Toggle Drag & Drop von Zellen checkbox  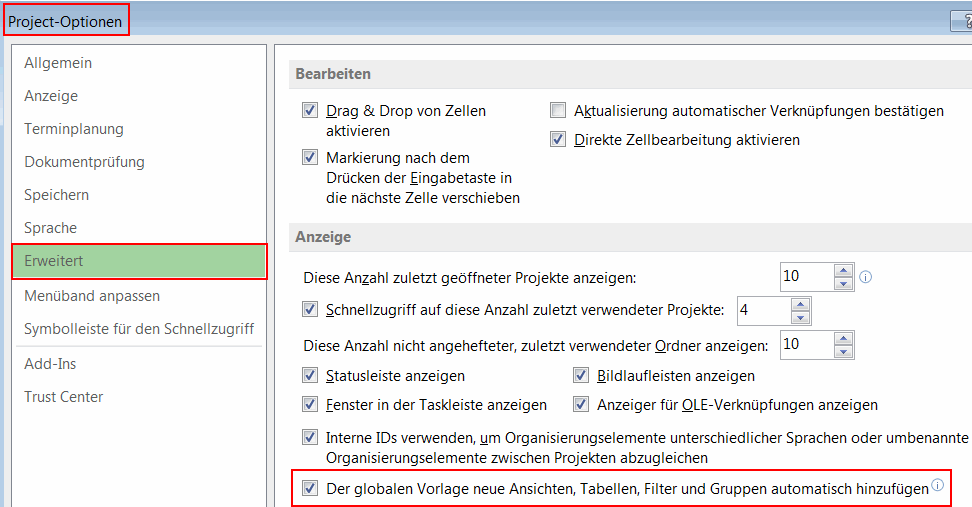(310, 111)
